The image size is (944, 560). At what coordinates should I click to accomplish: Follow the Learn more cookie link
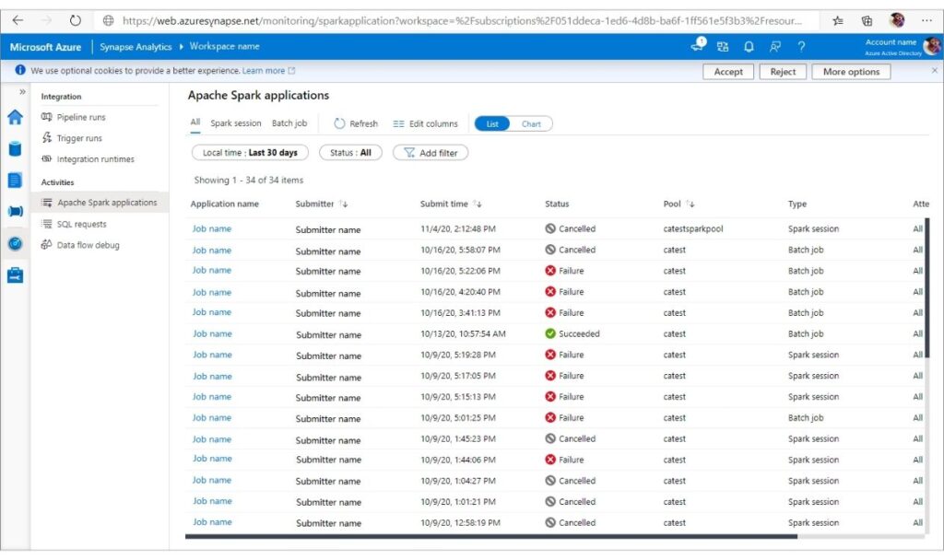(x=268, y=70)
